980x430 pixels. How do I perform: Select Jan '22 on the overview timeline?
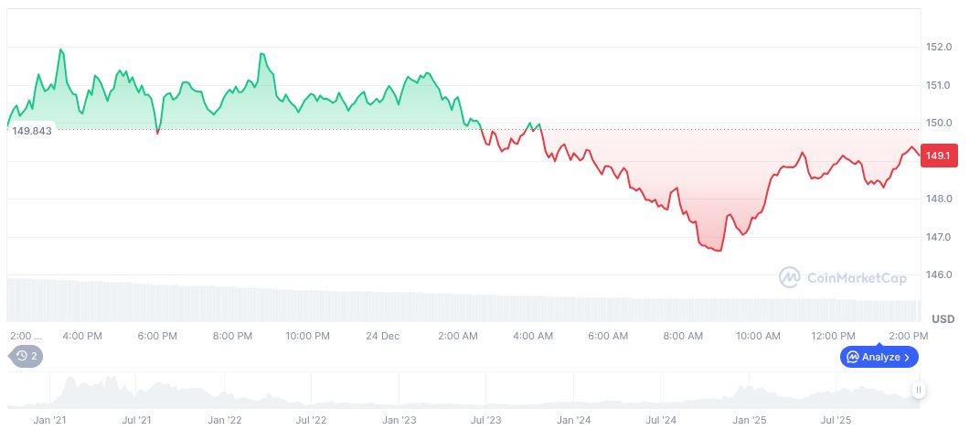tap(224, 420)
